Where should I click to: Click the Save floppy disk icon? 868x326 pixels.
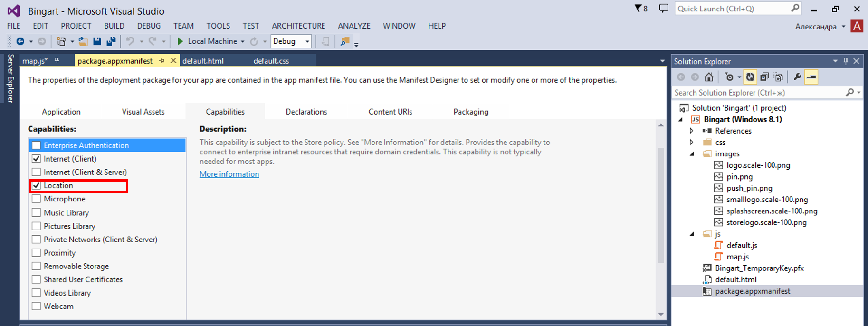[x=97, y=41]
